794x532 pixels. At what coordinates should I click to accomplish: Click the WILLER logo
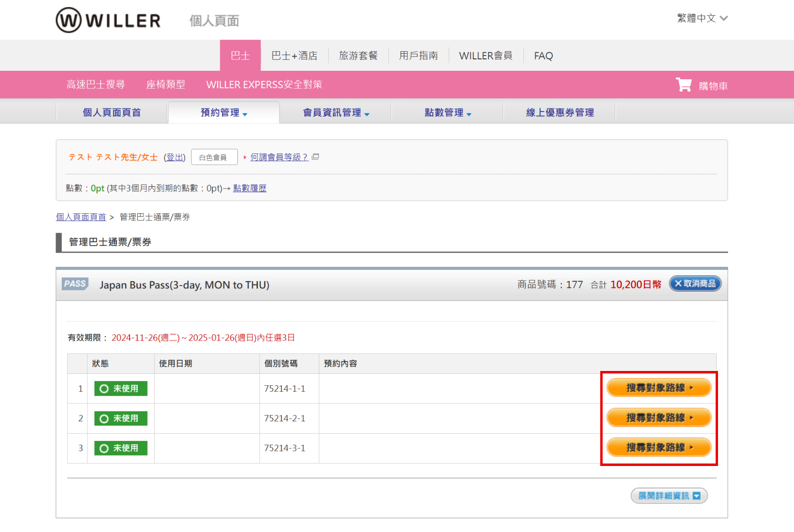(x=108, y=20)
